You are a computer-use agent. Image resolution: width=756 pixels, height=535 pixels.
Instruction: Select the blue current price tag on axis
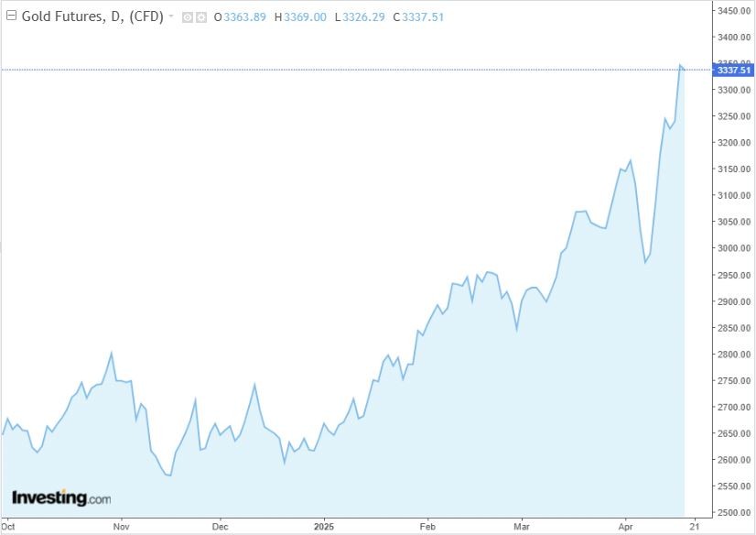click(733, 70)
